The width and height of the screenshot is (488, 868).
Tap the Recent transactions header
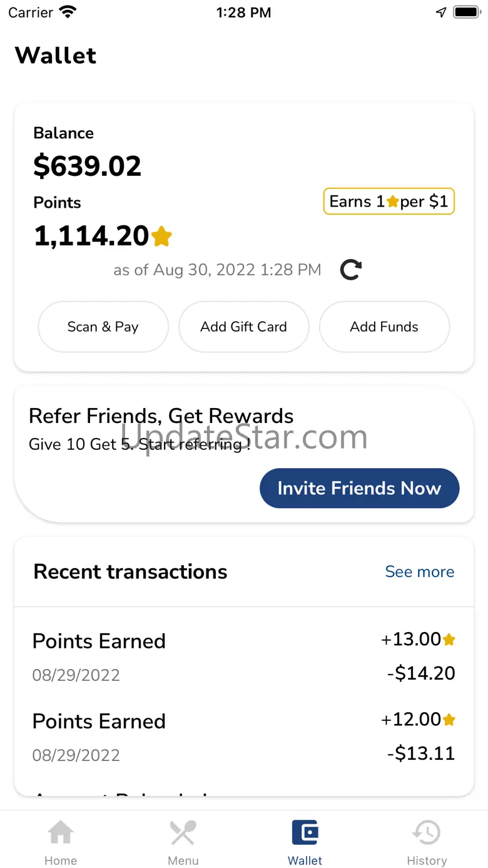point(130,571)
